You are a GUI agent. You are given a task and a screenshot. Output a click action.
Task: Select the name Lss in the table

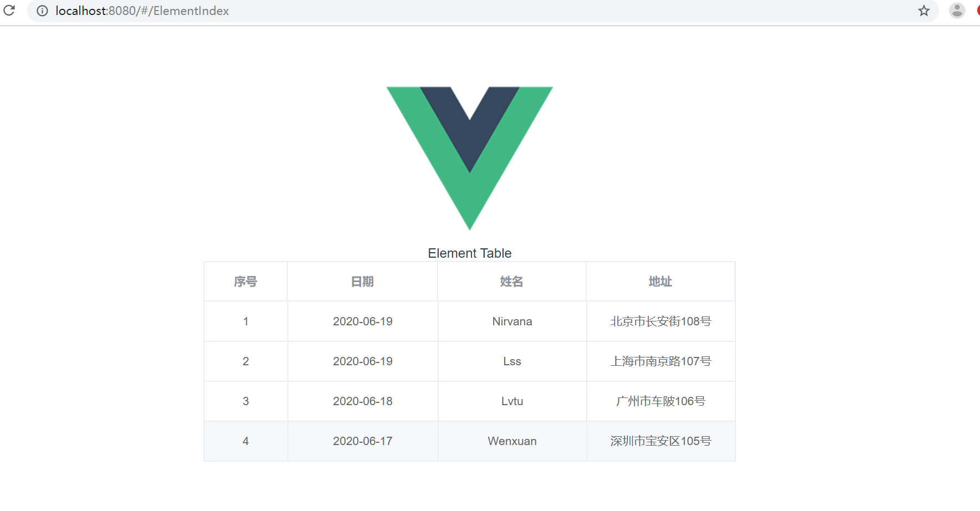511,361
